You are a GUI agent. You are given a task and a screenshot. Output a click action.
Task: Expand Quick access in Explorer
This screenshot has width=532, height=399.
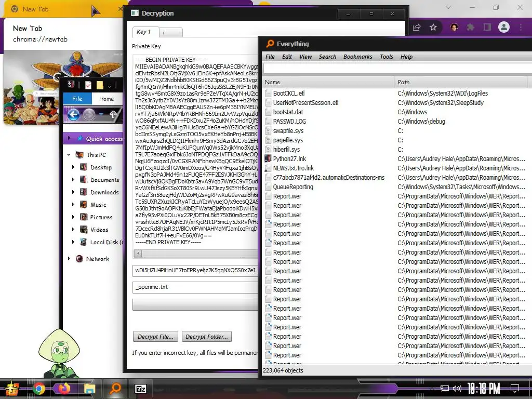pos(69,138)
